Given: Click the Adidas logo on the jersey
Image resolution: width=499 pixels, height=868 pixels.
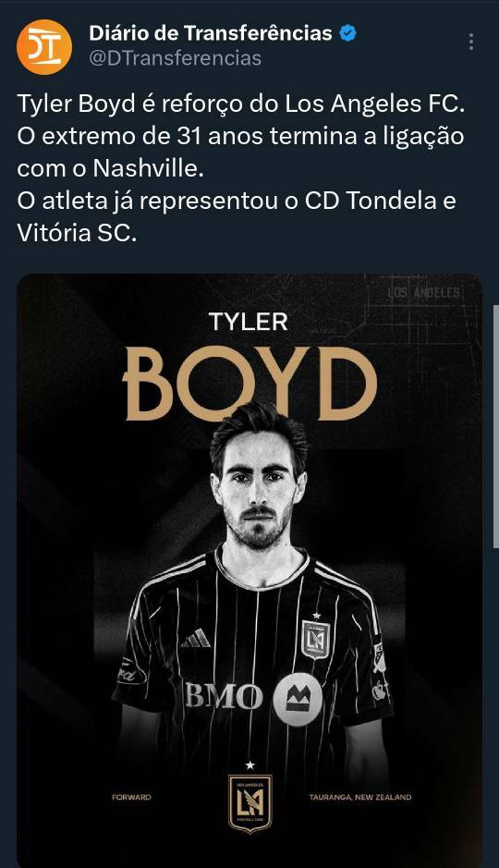Looking at the screenshot, I should (x=197, y=638).
